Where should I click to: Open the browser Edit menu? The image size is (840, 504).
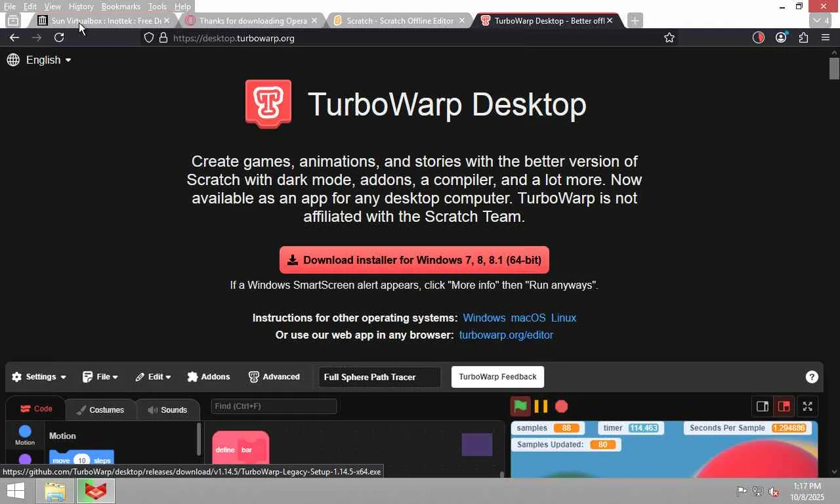30,7
